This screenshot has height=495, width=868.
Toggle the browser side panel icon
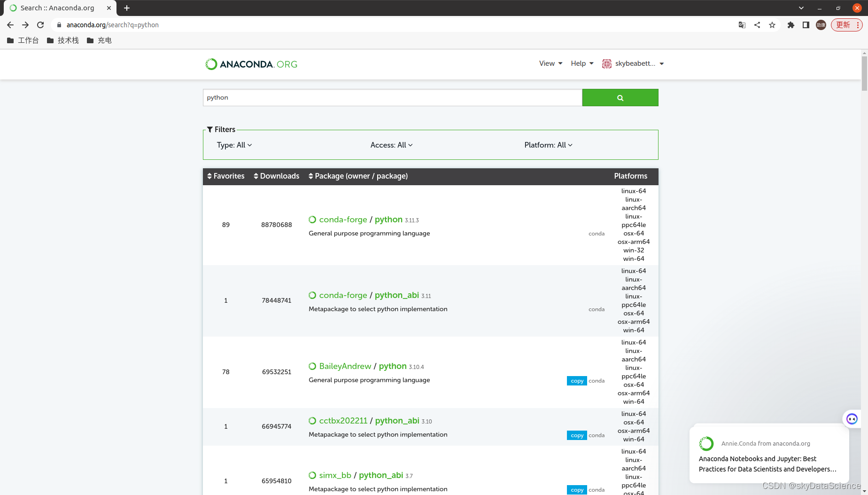click(x=806, y=25)
